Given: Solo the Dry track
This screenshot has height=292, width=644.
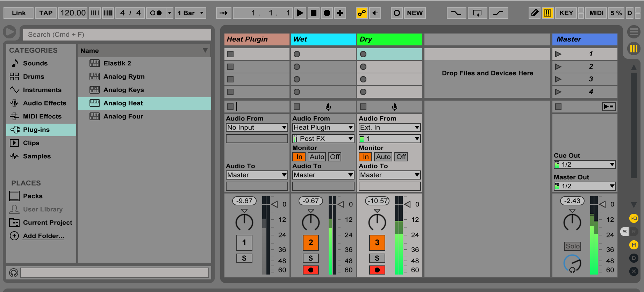Looking at the screenshot, I should (x=377, y=258).
